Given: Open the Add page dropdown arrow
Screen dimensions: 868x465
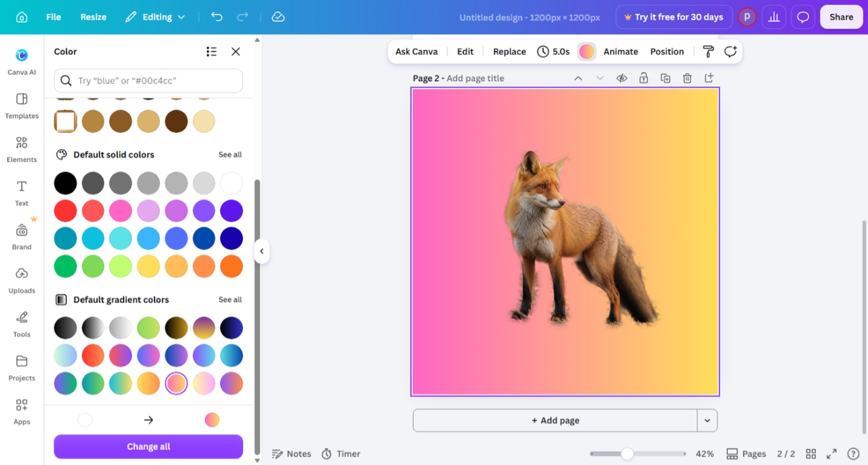Looking at the screenshot, I should pyautogui.click(x=707, y=420).
